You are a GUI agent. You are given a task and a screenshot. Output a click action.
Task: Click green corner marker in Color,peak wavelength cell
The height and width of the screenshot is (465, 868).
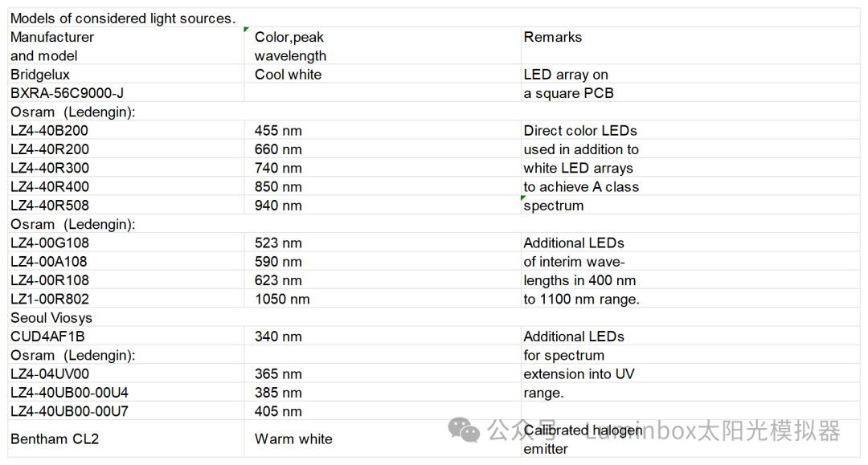coord(248,31)
